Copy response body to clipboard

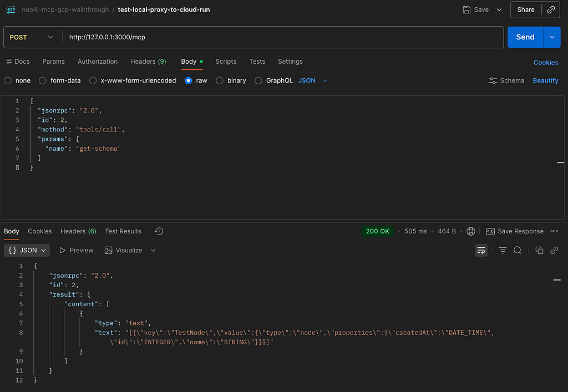[x=539, y=251]
